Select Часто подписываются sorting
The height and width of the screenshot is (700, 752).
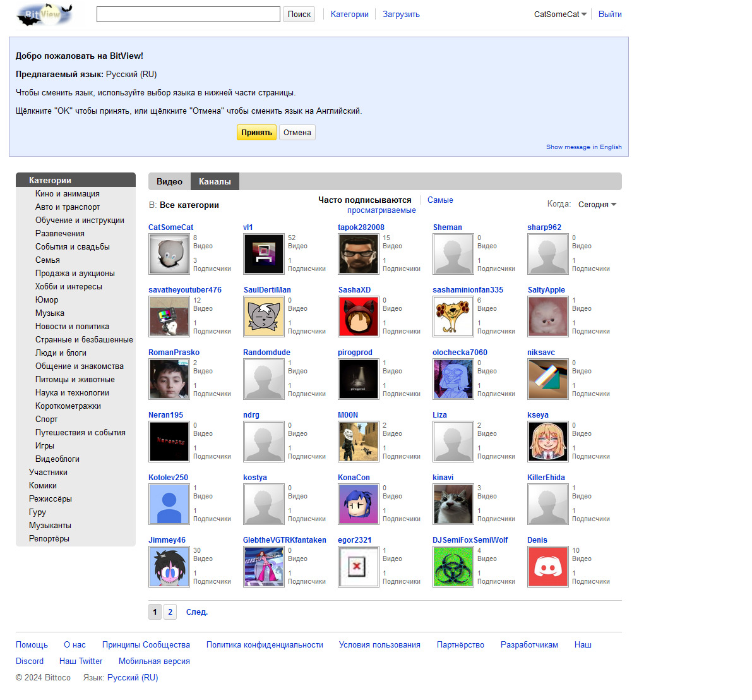coord(364,200)
